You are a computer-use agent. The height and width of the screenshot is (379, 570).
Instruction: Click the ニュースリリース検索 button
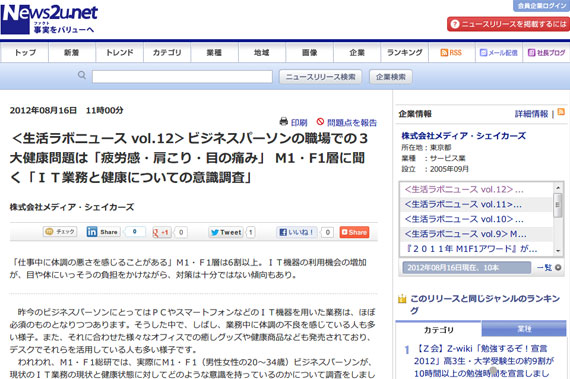pos(320,77)
